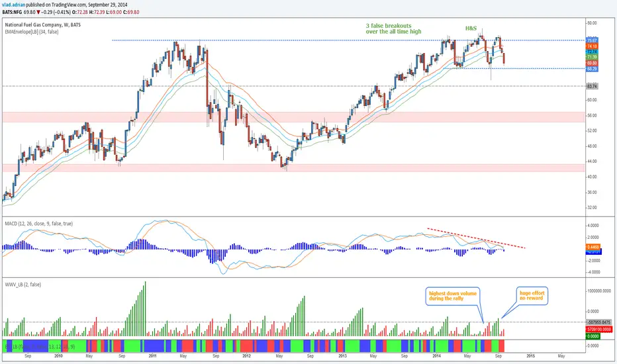Screen dimensions: 617x364
Task: Click the blue 68.29 price label
Action: point(592,69)
